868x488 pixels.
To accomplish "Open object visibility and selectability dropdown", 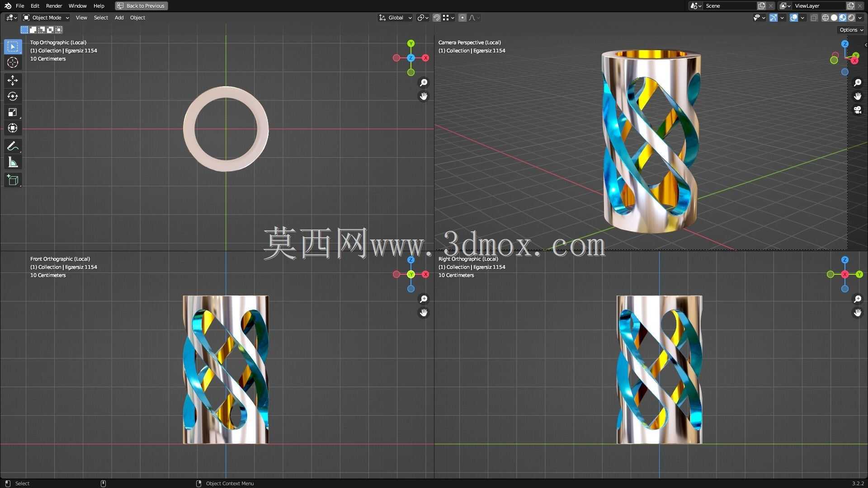I will 759,18.
